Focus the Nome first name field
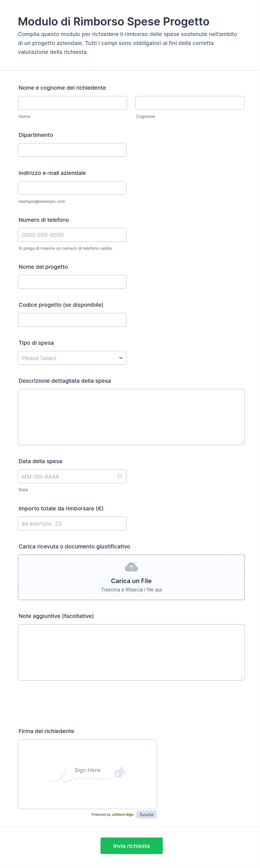 (x=72, y=103)
